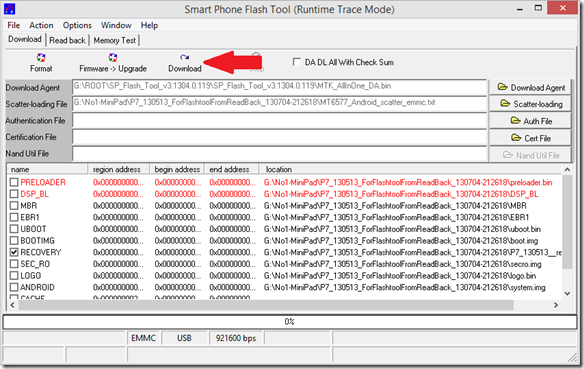Select the RECOVERY row name
Screen dimensions: 584x369
[x=41, y=252]
